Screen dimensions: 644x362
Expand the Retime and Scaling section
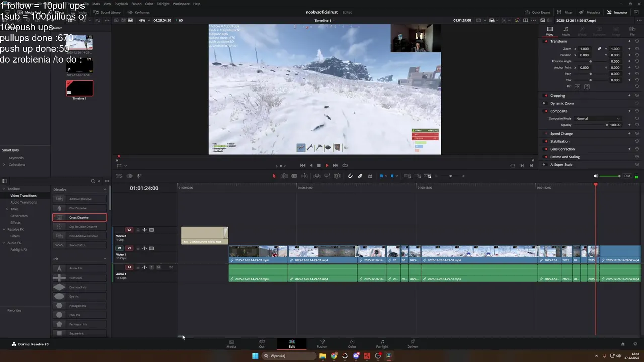(565, 157)
